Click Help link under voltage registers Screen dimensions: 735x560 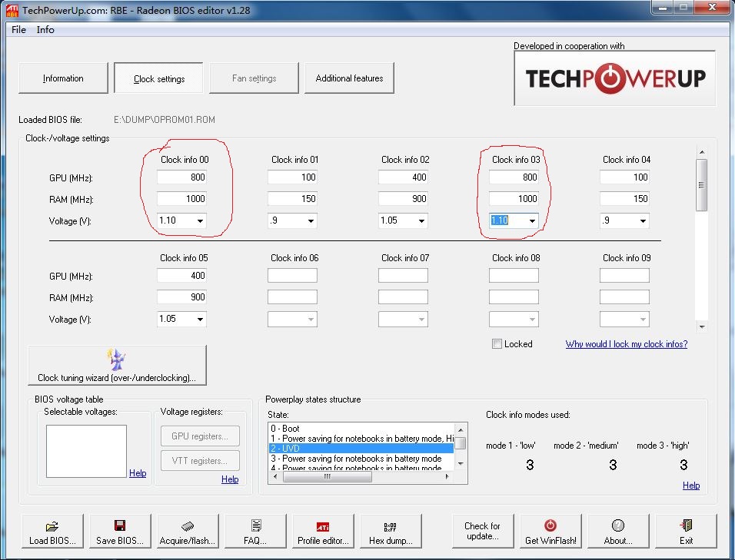click(230, 479)
